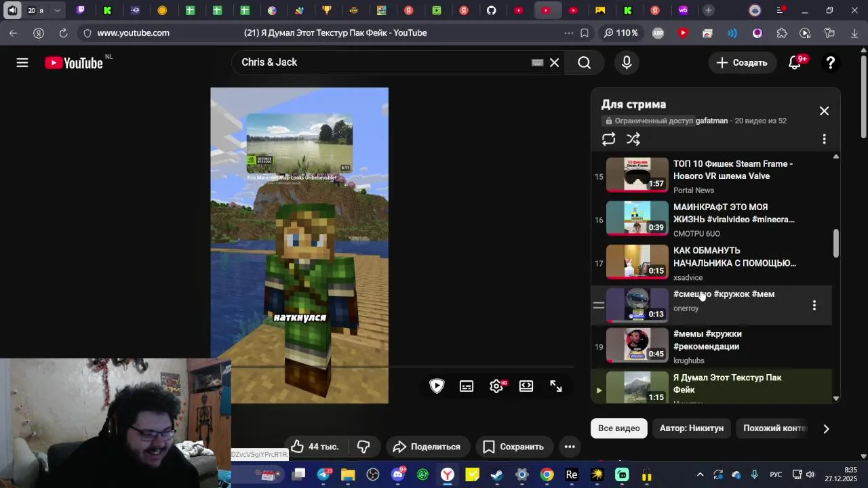
Task: Reload the page in browser toolbar
Action: 63,33
